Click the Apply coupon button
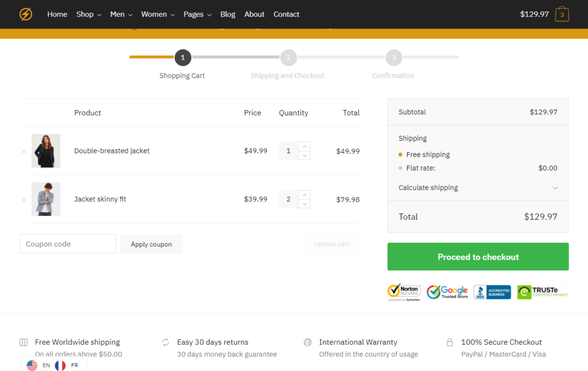 pos(151,244)
